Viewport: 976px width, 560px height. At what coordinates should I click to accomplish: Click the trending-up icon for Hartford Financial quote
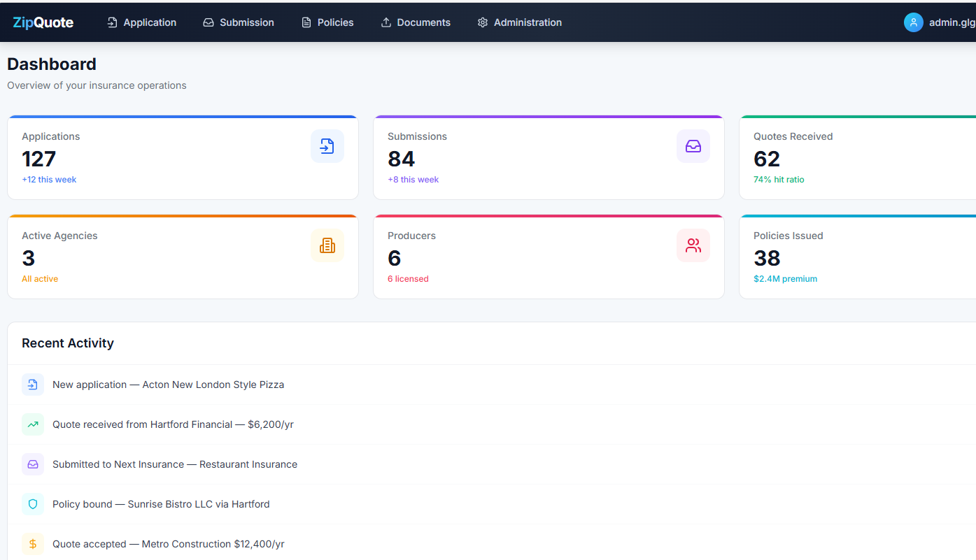tap(33, 424)
